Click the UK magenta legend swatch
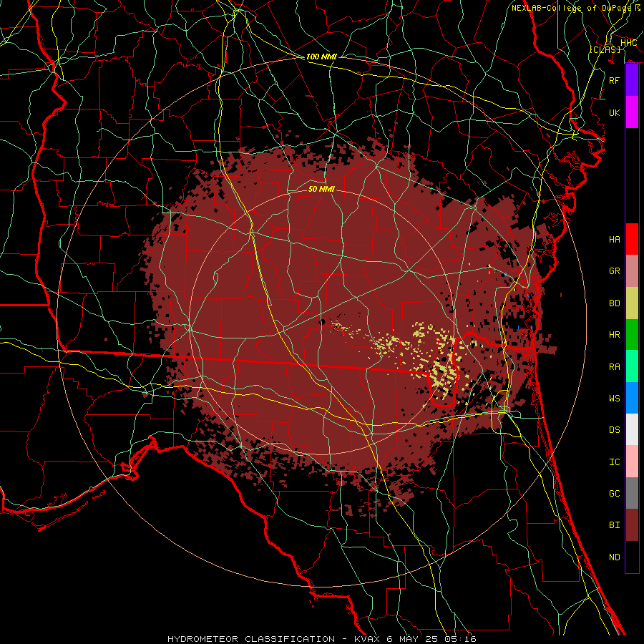 (632, 112)
